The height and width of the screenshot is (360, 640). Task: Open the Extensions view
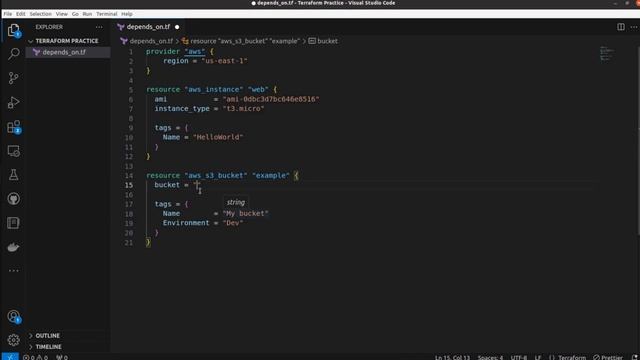coord(13,127)
